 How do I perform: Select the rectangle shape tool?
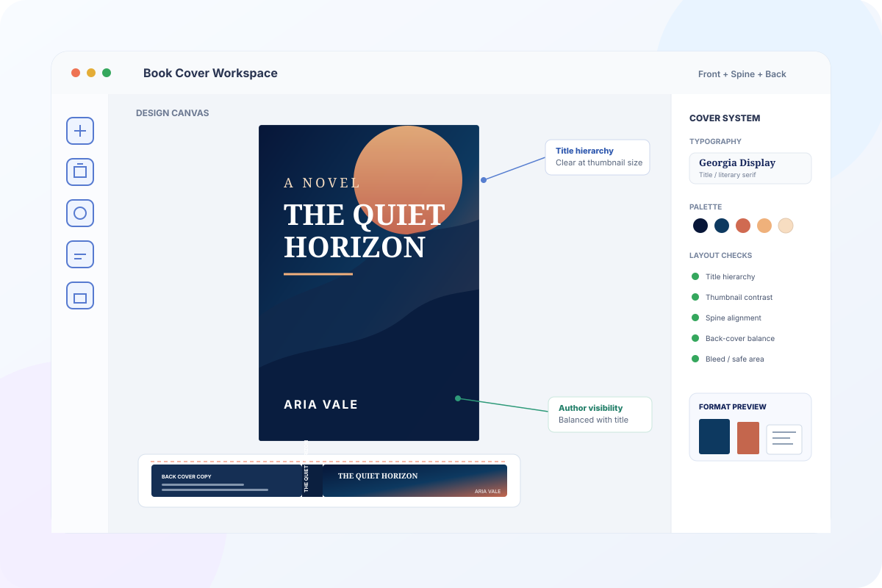[80, 295]
